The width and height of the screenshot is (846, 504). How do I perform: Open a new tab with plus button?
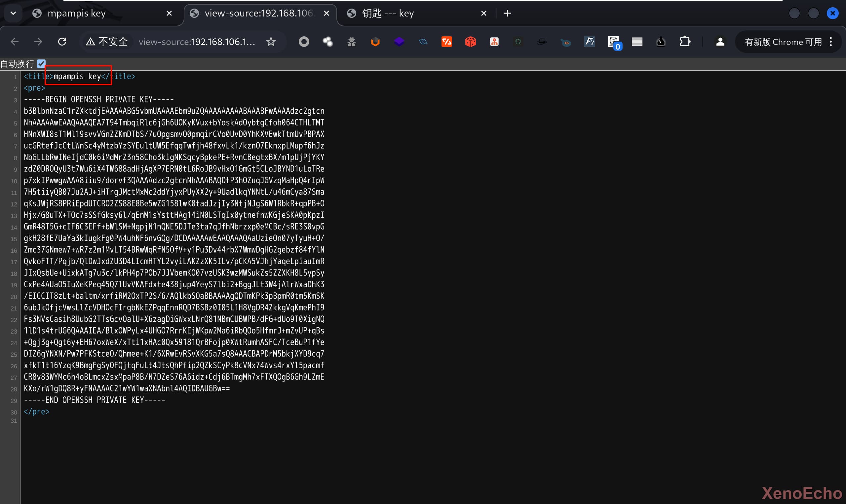point(507,13)
